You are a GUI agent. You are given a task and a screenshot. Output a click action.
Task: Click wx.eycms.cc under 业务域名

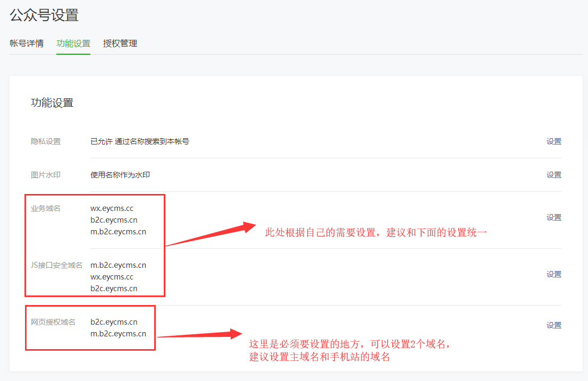(x=112, y=208)
